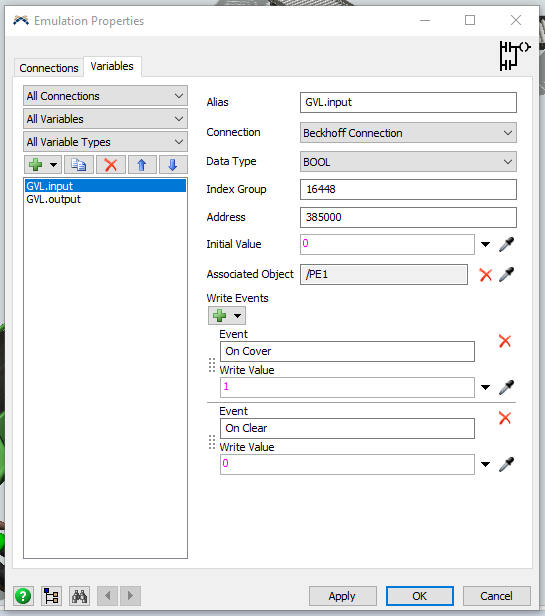Open the help question mark icon
Viewport: 545px width, 616px height.
23,596
